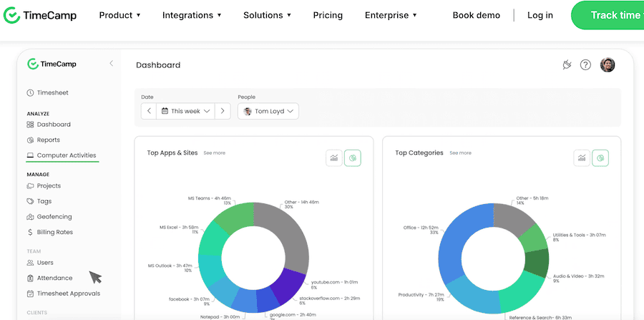The image size is (644, 320).
Task: Click the clock icon beside Timesheet
Action: pyautogui.click(x=30, y=93)
